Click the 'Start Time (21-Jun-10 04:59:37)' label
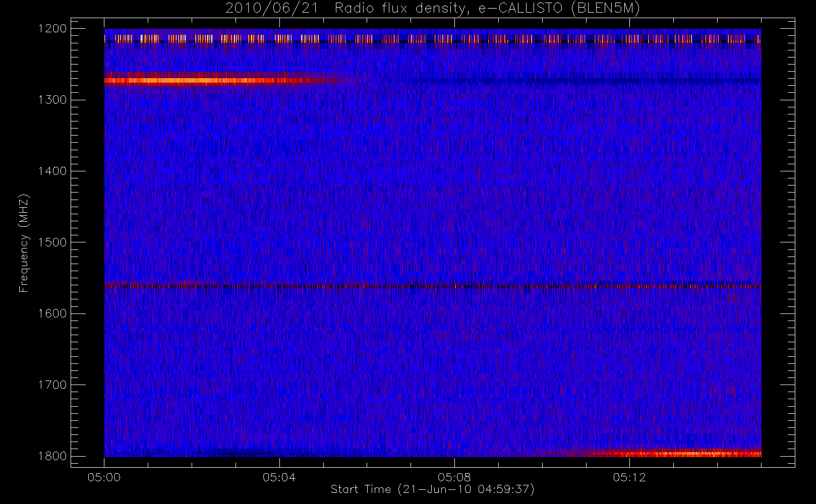The width and height of the screenshot is (816, 504). coord(432,489)
